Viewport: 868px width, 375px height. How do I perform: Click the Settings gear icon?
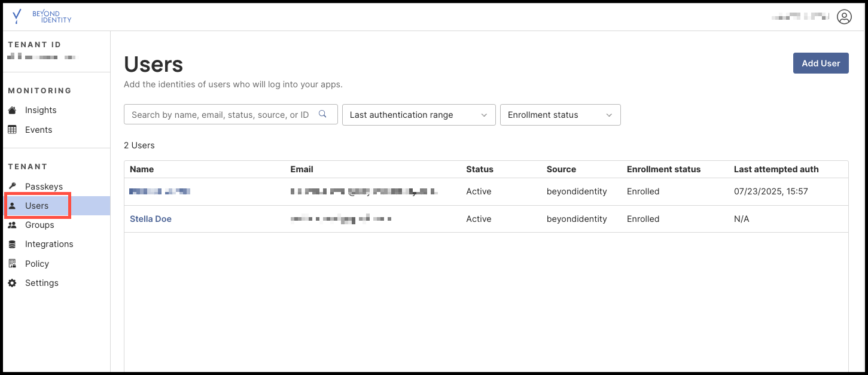(12, 283)
